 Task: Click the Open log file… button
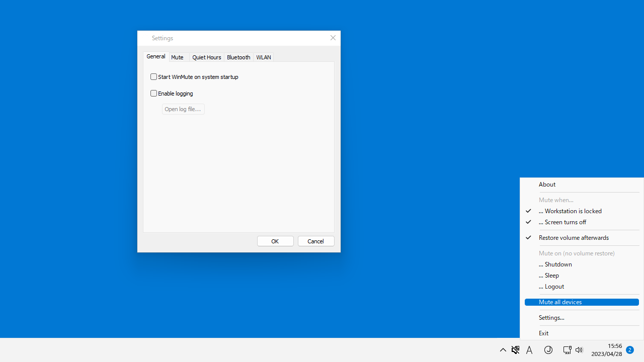point(183,109)
